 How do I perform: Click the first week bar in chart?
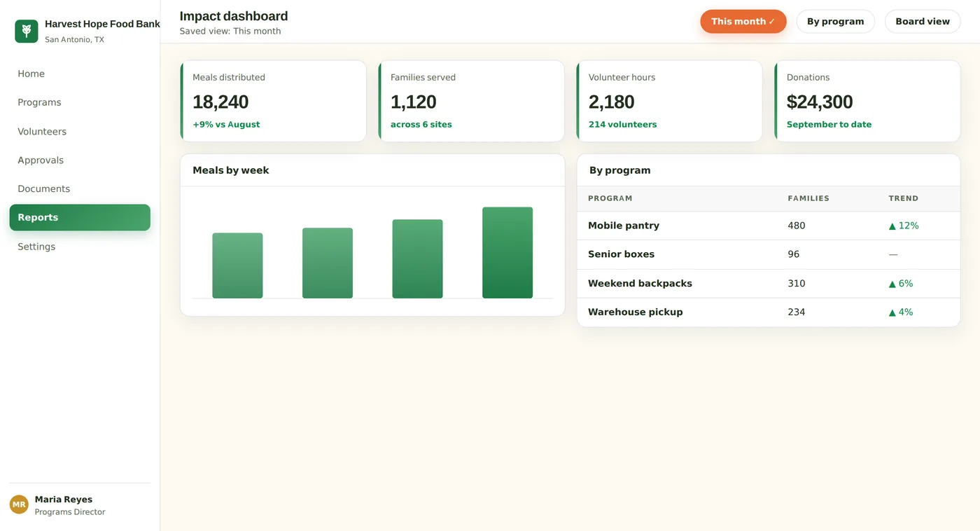[237, 265]
